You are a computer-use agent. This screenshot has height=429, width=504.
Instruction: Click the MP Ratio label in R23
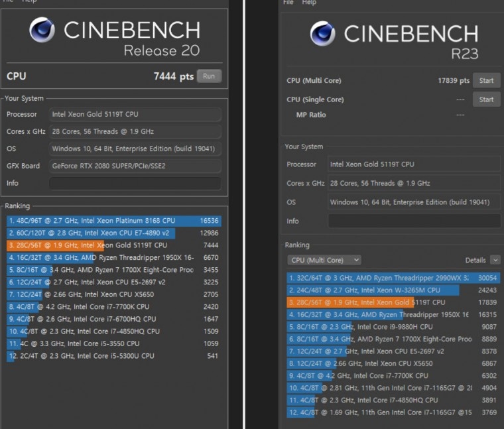pos(311,115)
